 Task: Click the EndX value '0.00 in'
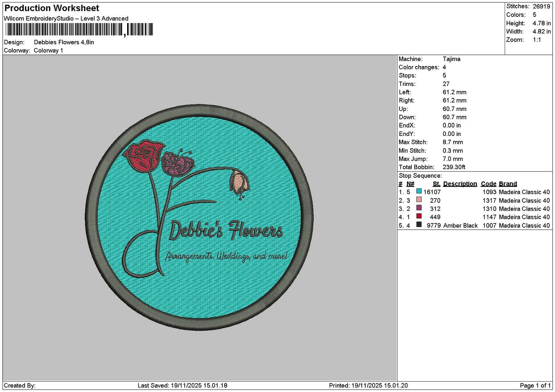coord(452,126)
